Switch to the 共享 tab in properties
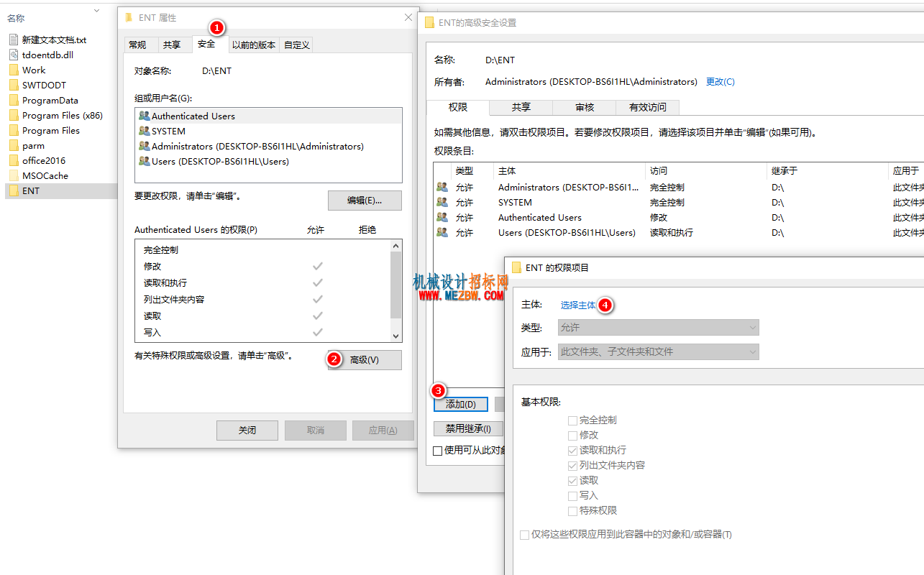This screenshot has width=924, height=575. coord(172,45)
